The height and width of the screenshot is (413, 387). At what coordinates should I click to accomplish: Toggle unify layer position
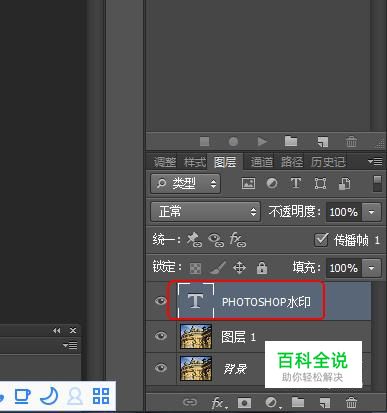click(x=194, y=240)
